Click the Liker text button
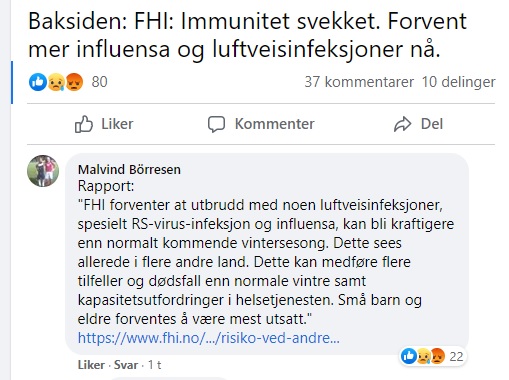 [x=117, y=124]
